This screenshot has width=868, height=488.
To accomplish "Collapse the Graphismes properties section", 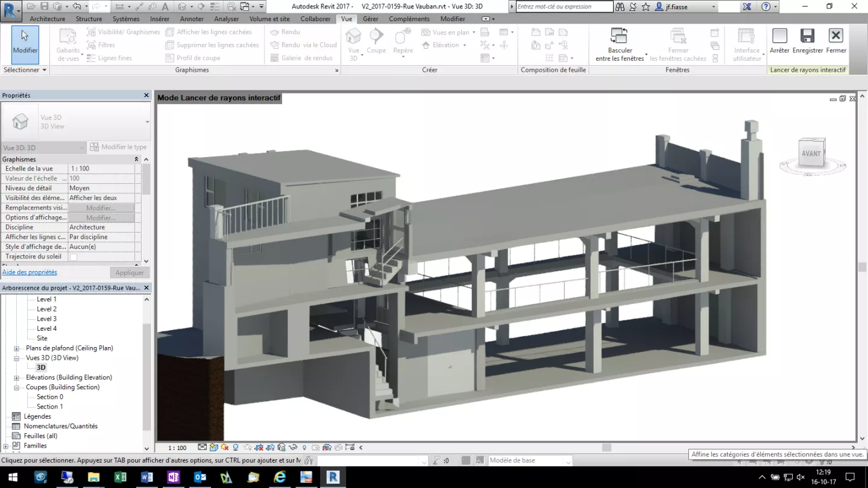I will pos(136,159).
